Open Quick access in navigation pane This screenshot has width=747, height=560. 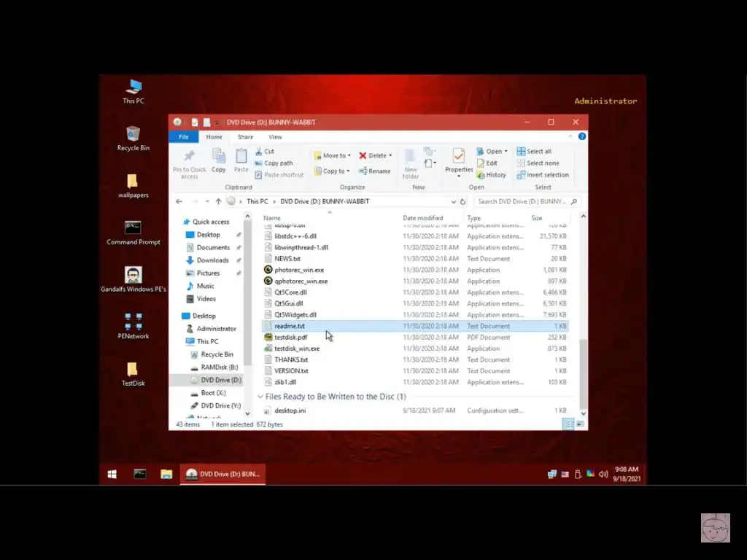coord(206,222)
